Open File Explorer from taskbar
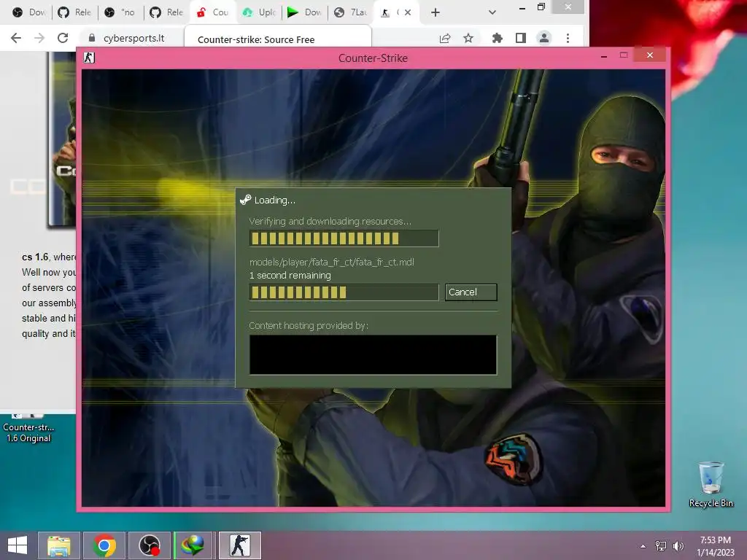This screenshot has width=747, height=560. (59, 545)
